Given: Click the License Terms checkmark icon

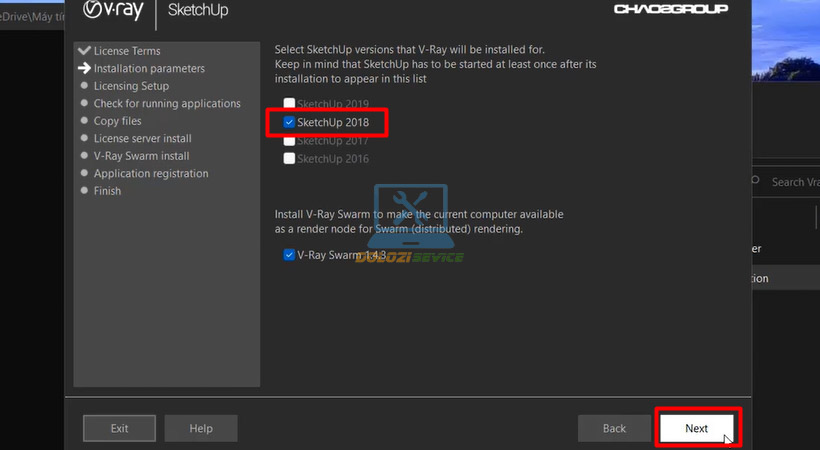Looking at the screenshot, I should (x=84, y=51).
